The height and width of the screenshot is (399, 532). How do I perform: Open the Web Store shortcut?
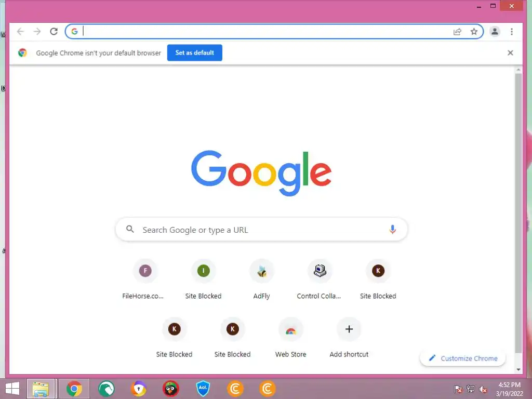(291, 338)
